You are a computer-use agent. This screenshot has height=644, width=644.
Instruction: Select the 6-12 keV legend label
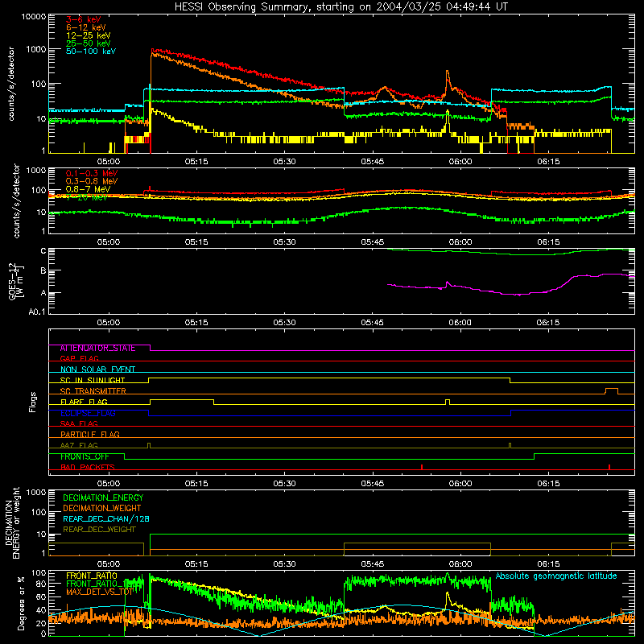click(86, 27)
